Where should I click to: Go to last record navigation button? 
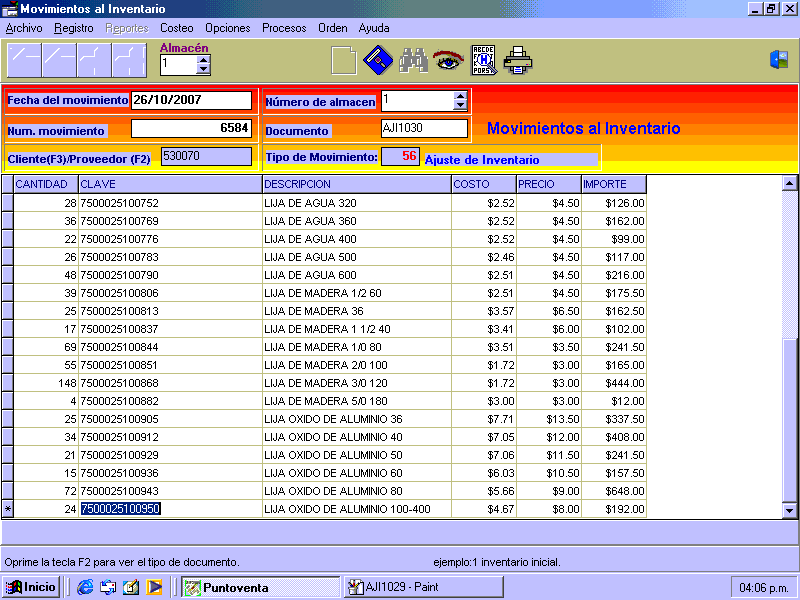coord(129,61)
